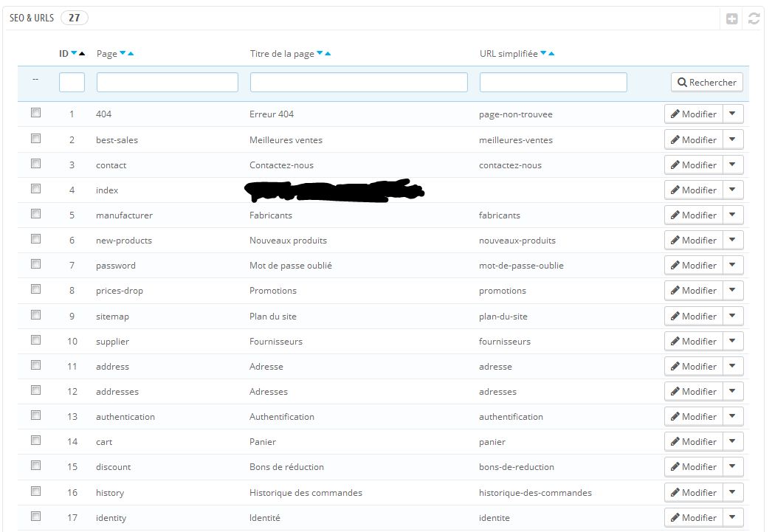Select the identity row checkbox

tap(35, 517)
